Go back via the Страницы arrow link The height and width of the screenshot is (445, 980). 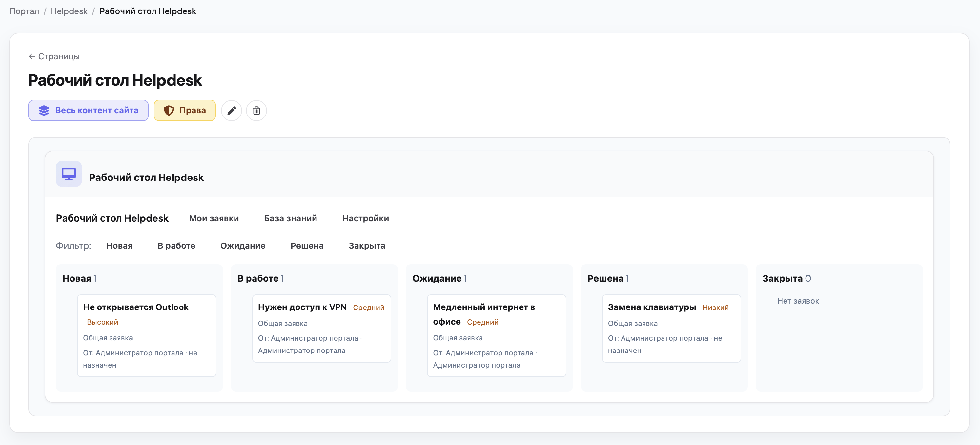54,56
